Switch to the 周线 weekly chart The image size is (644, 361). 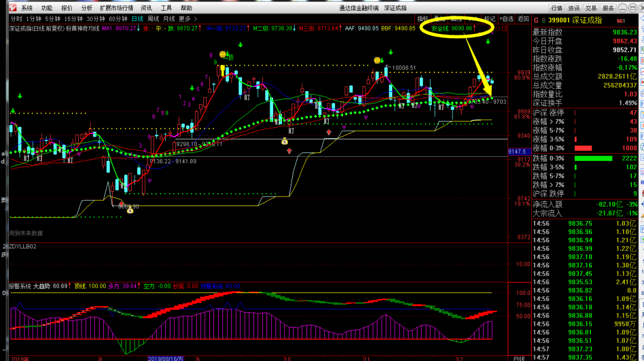(x=153, y=18)
